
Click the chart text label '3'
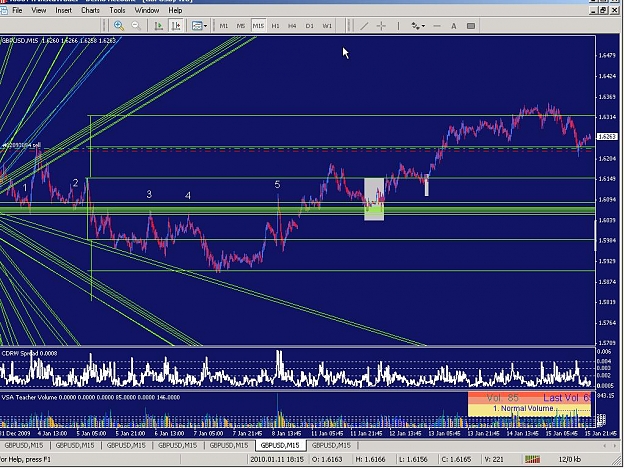(x=149, y=194)
